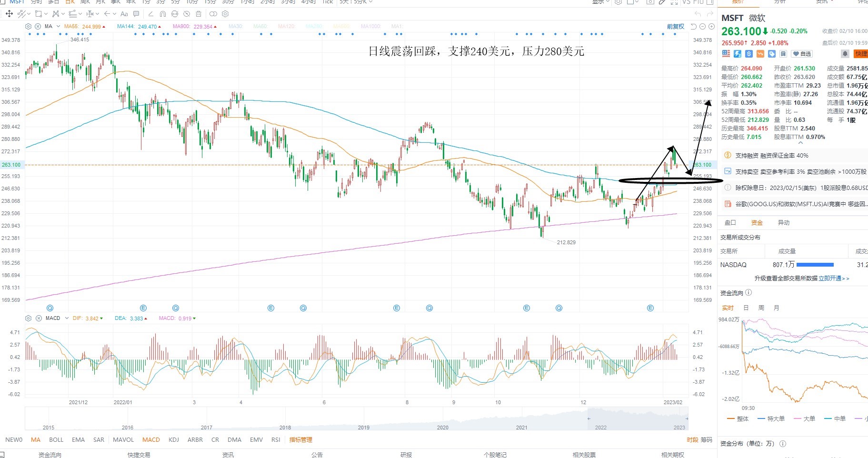Undo the last drawing action
This screenshot has height=458, width=868.
pyautogui.click(x=698, y=14)
